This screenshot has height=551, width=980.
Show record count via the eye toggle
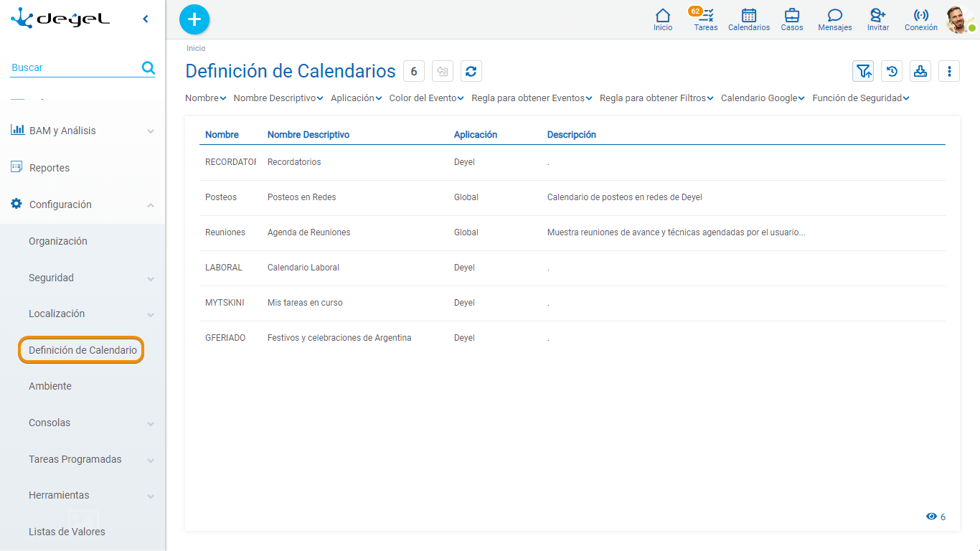pyautogui.click(x=932, y=516)
